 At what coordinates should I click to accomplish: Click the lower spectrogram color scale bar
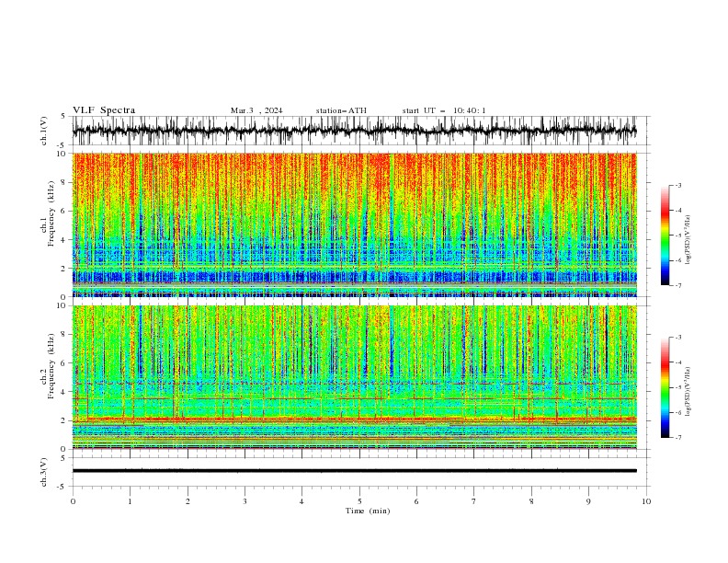click(x=665, y=387)
